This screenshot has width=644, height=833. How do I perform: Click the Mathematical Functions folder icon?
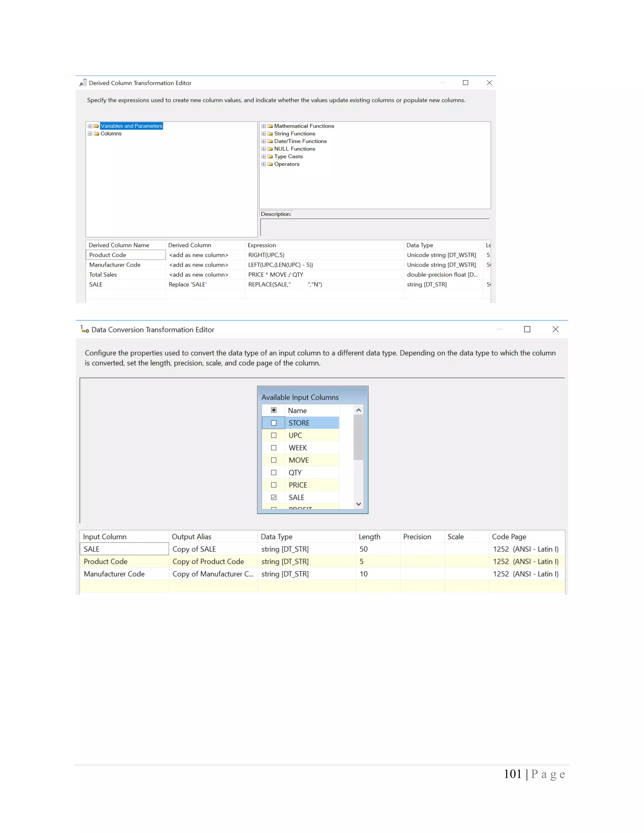point(270,126)
